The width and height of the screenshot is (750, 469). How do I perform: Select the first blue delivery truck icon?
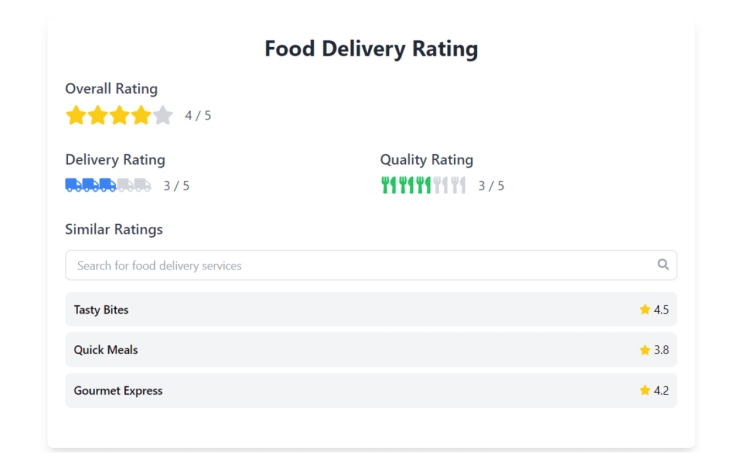[74, 185]
